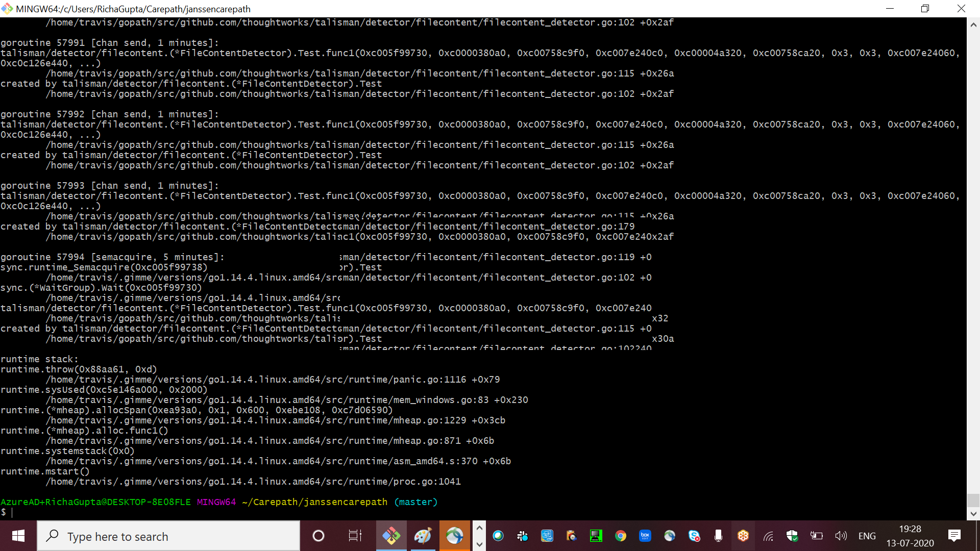
Task: Click the battery power status icon
Action: (816, 536)
